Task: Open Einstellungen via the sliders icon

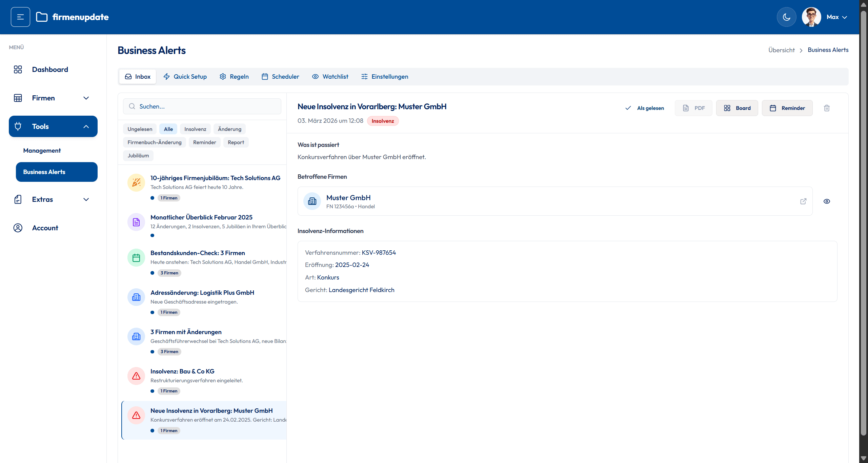Action: pyautogui.click(x=384, y=76)
